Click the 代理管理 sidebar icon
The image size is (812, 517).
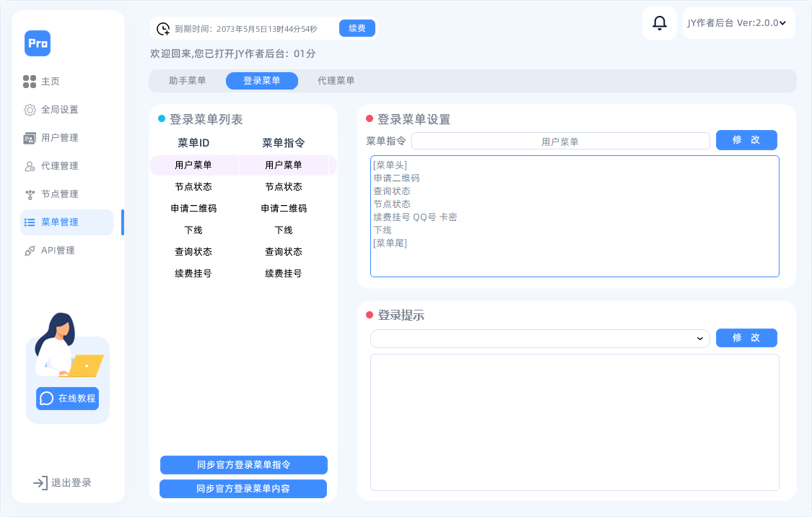pos(30,166)
